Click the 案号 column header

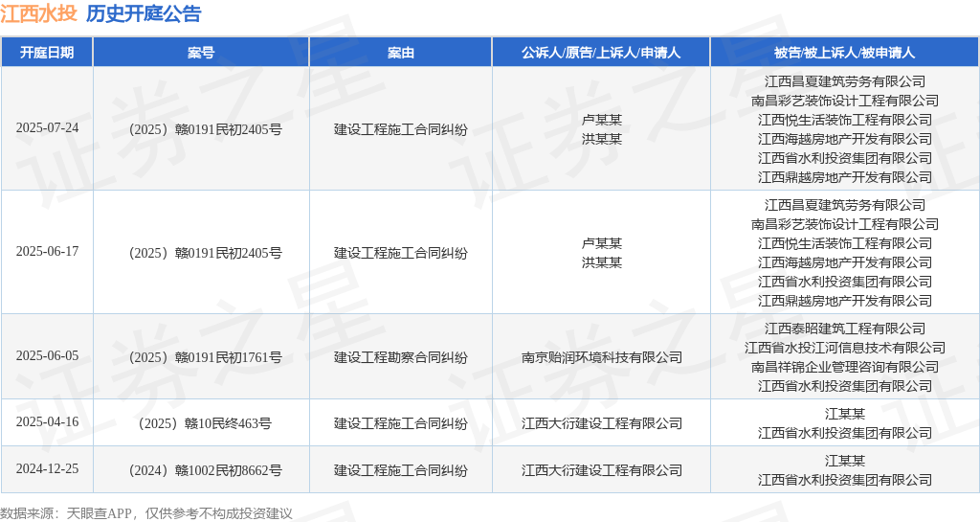click(201, 53)
